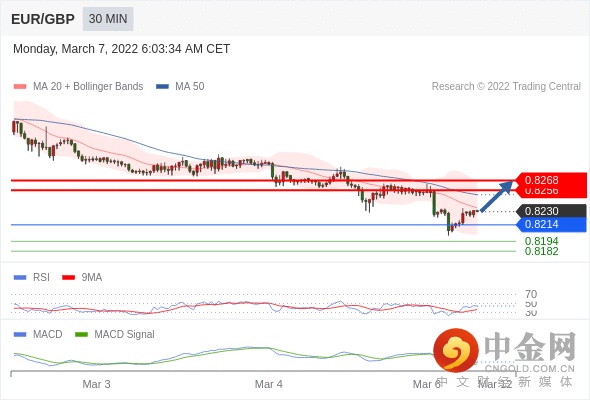
Task: Click the RSI legend label
Action: (x=41, y=278)
